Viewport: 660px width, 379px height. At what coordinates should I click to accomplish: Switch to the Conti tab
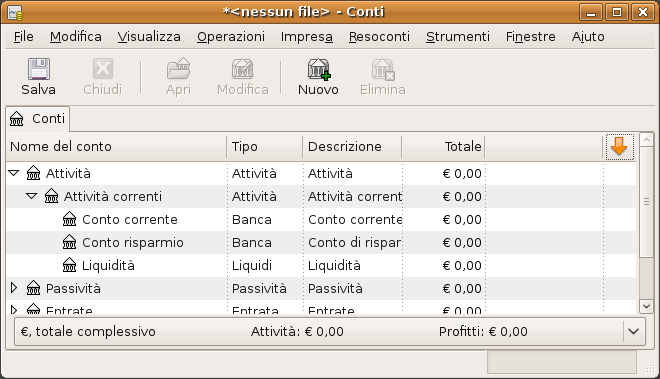click(x=37, y=119)
